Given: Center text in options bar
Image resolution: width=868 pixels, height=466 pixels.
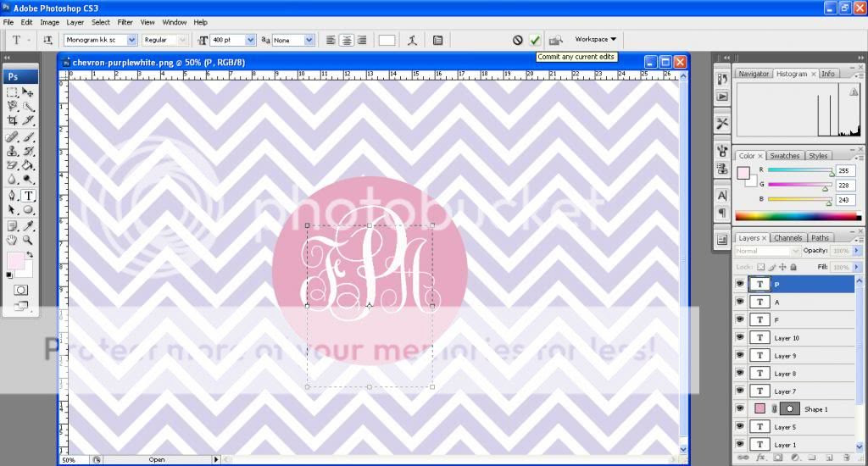Looking at the screenshot, I should 347,40.
